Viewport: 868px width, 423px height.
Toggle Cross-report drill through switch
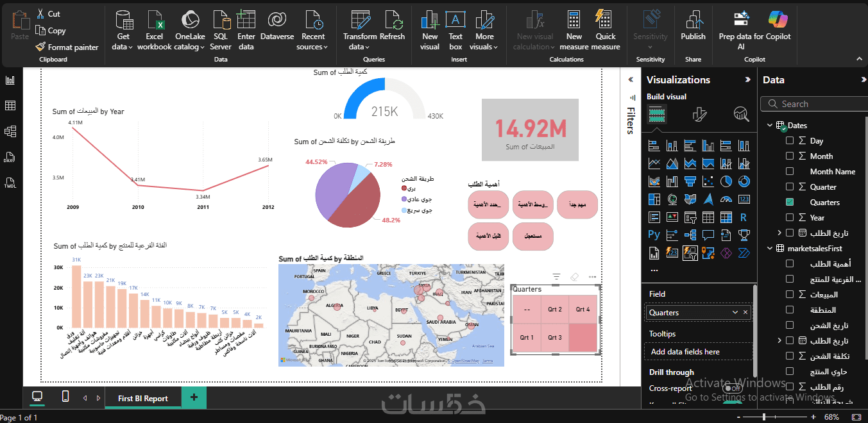(732, 388)
